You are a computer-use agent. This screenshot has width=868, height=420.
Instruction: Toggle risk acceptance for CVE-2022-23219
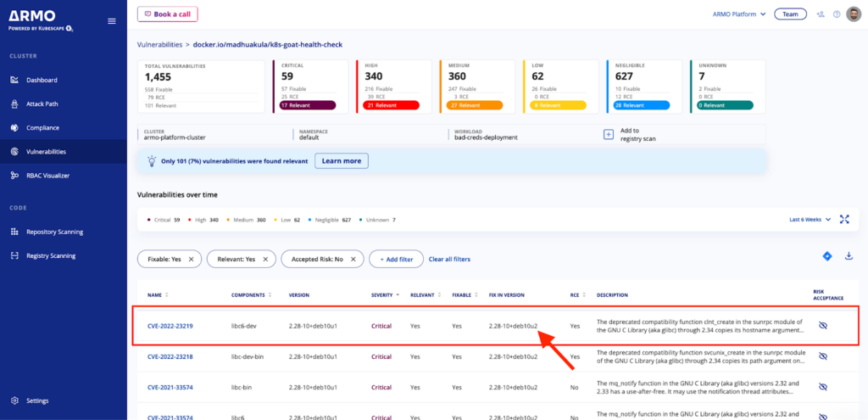(x=822, y=326)
